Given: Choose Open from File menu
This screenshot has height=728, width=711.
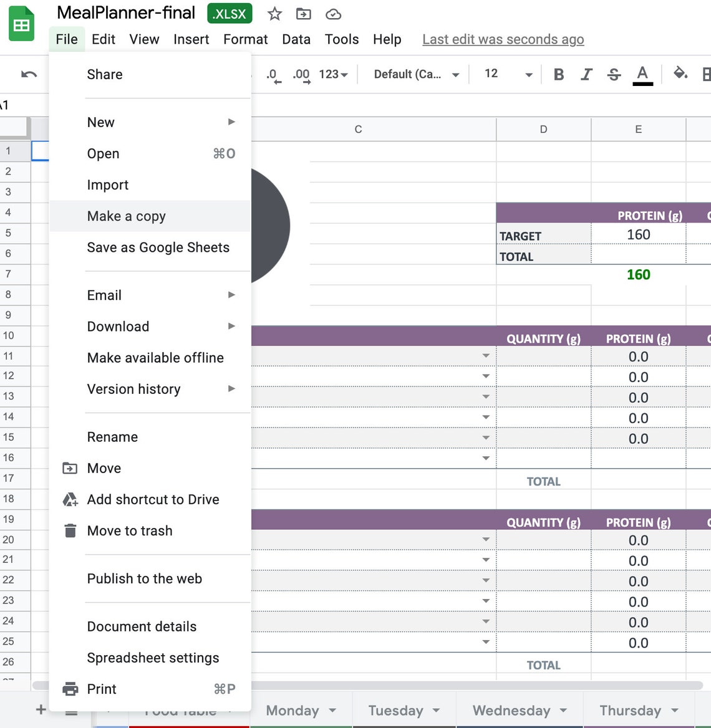Looking at the screenshot, I should [x=150, y=154].
